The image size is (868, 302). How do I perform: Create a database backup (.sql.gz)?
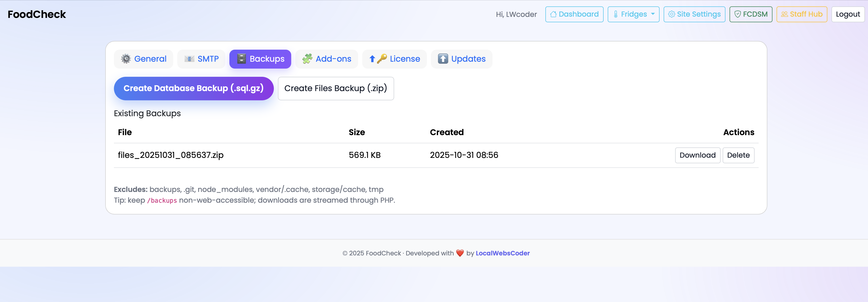pyautogui.click(x=194, y=88)
